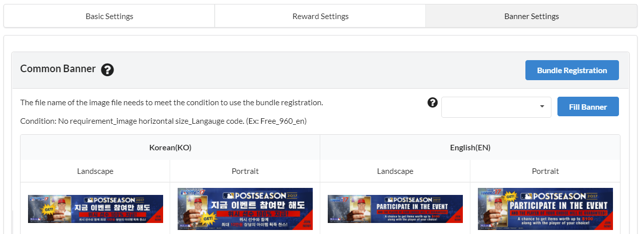Expand the dropdown beside Fill Banner
This screenshot has height=234, width=644.
tap(496, 107)
